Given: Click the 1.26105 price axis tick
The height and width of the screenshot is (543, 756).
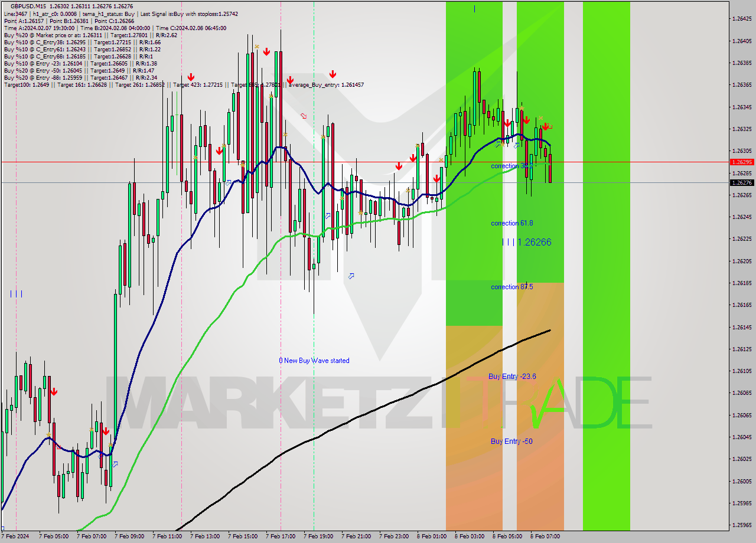Looking at the screenshot, I should tap(742, 371).
